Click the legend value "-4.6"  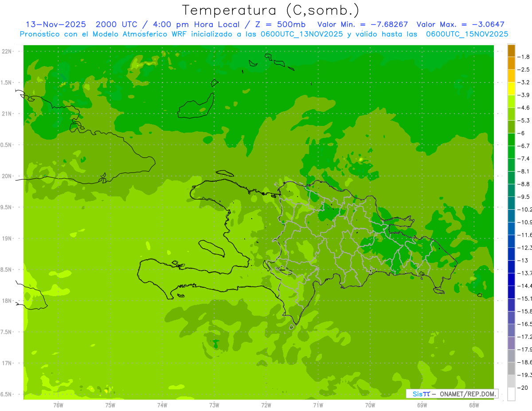click(524, 108)
